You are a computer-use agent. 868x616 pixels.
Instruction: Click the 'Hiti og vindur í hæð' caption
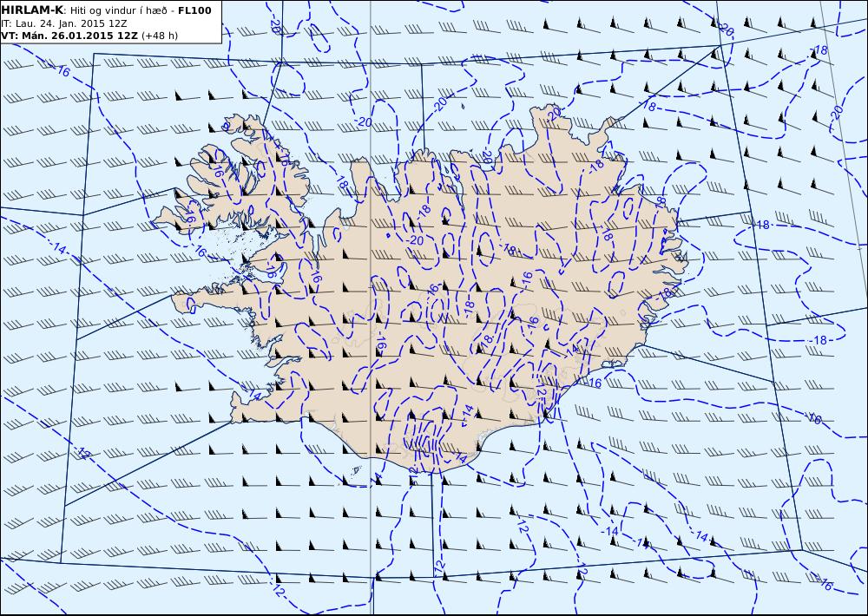(118, 10)
